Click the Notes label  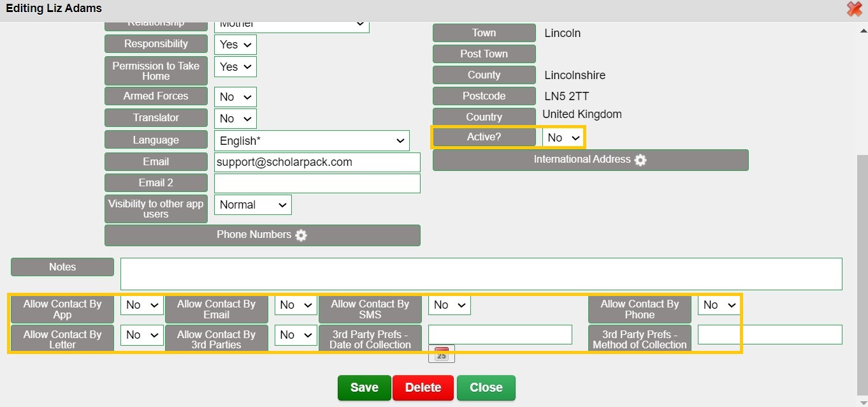[62, 267]
